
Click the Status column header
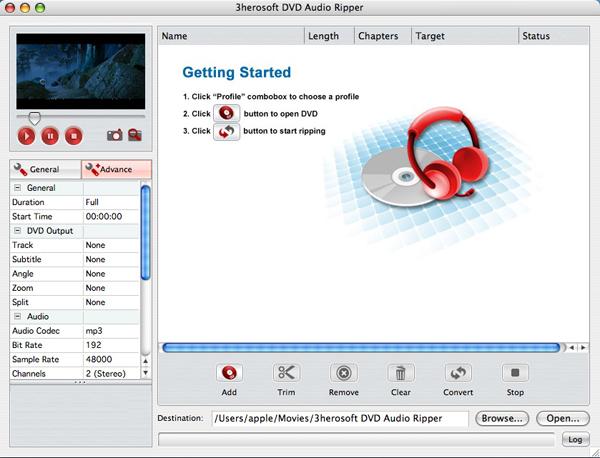pos(554,36)
